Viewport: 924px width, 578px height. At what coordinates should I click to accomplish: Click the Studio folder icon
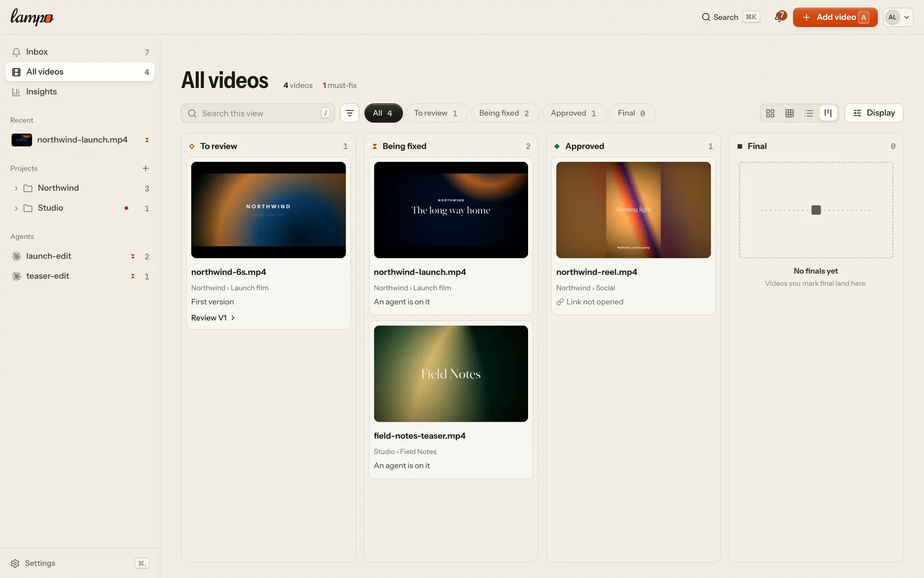pyautogui.click(x=28, y=208)
